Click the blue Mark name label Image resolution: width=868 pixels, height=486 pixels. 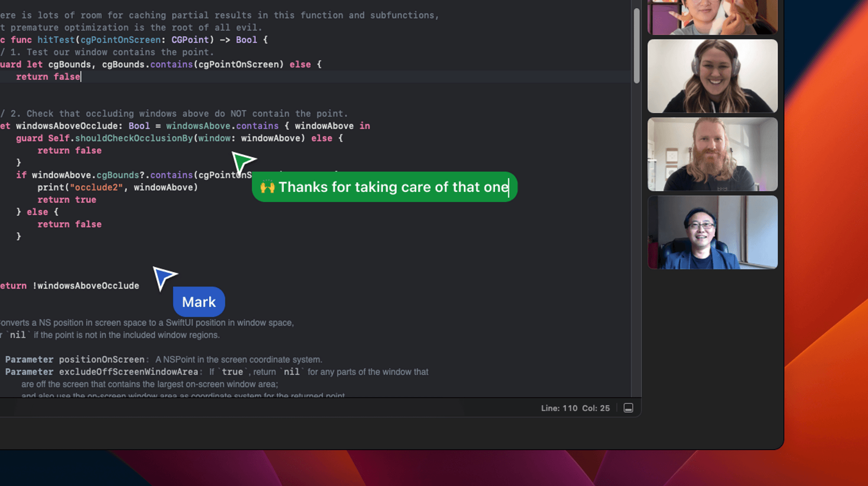click(x=199, y=302)
